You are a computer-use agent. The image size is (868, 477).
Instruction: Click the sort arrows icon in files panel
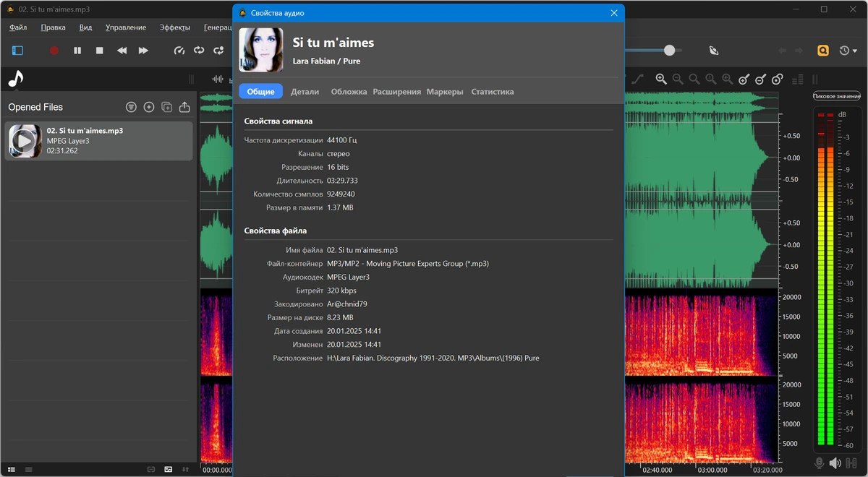(x=186, y=469)
